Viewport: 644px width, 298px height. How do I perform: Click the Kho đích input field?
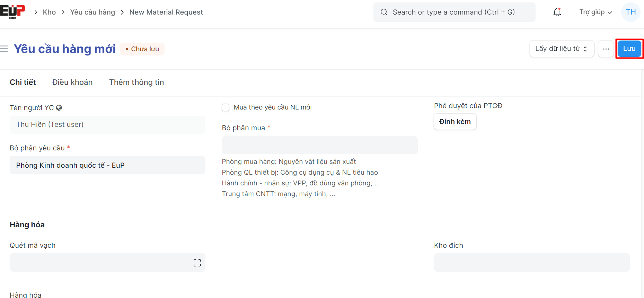point(531,263)
